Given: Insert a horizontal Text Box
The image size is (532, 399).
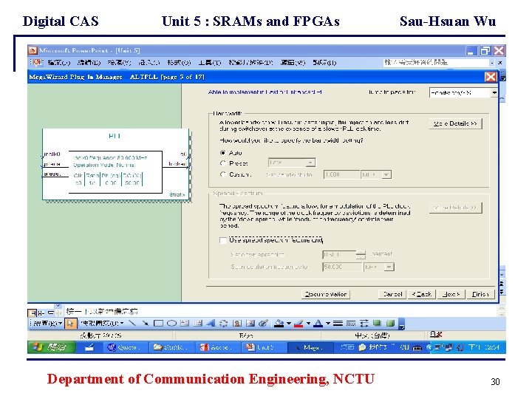Looking at the screenshot, I should point(185,324).
